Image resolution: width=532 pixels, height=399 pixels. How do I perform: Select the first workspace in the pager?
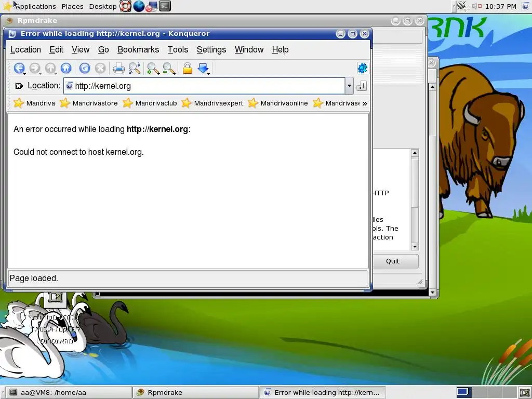463,393
